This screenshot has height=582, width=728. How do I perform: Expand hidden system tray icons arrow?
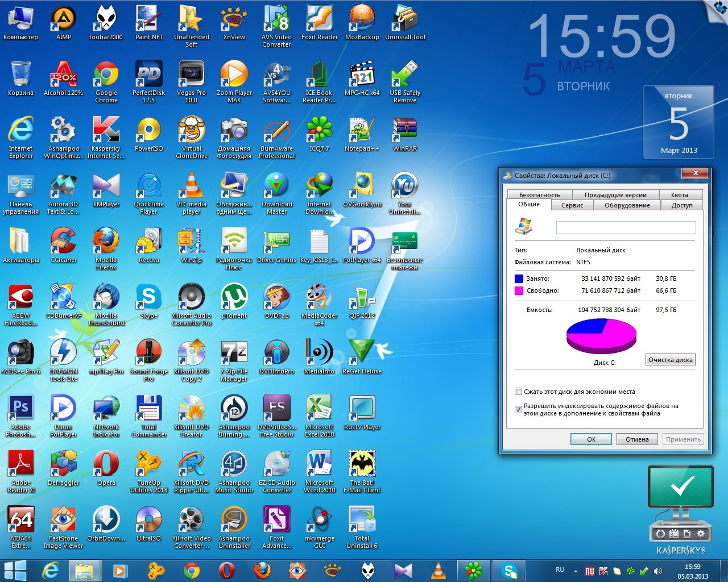click(576, 571)
